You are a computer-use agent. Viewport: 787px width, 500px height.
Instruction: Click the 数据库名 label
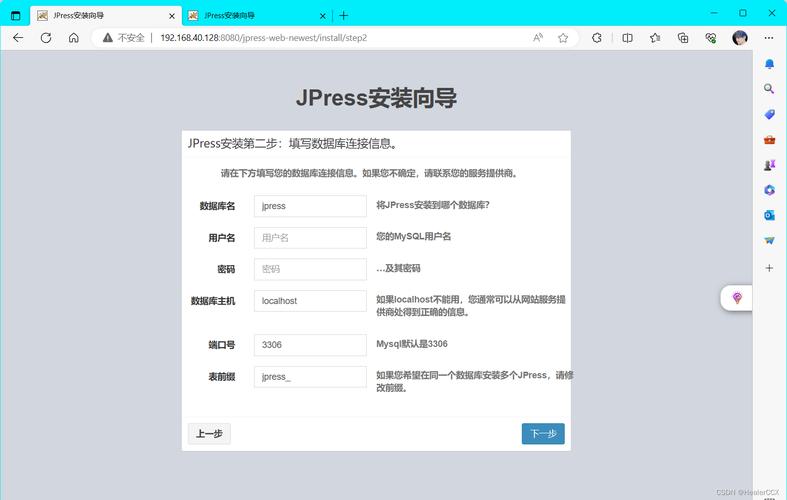217,206
